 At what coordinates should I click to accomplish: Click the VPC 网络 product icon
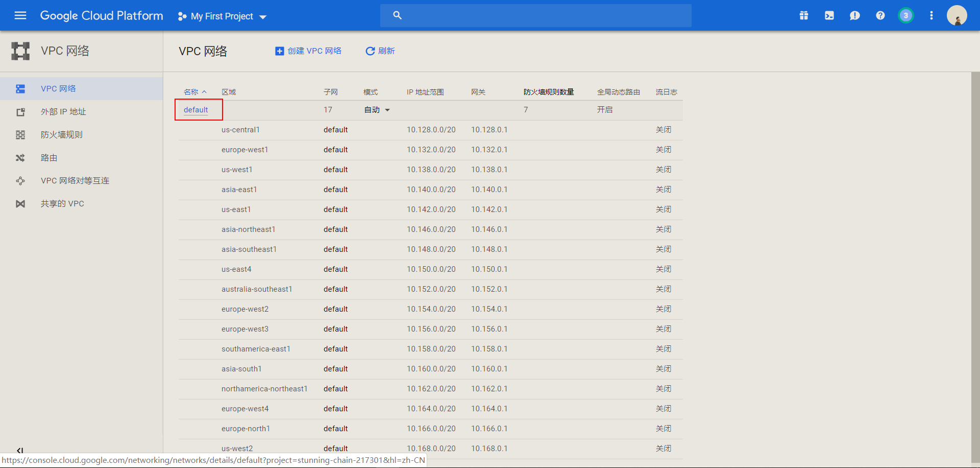pyautogui.click(x=20, y=51)
